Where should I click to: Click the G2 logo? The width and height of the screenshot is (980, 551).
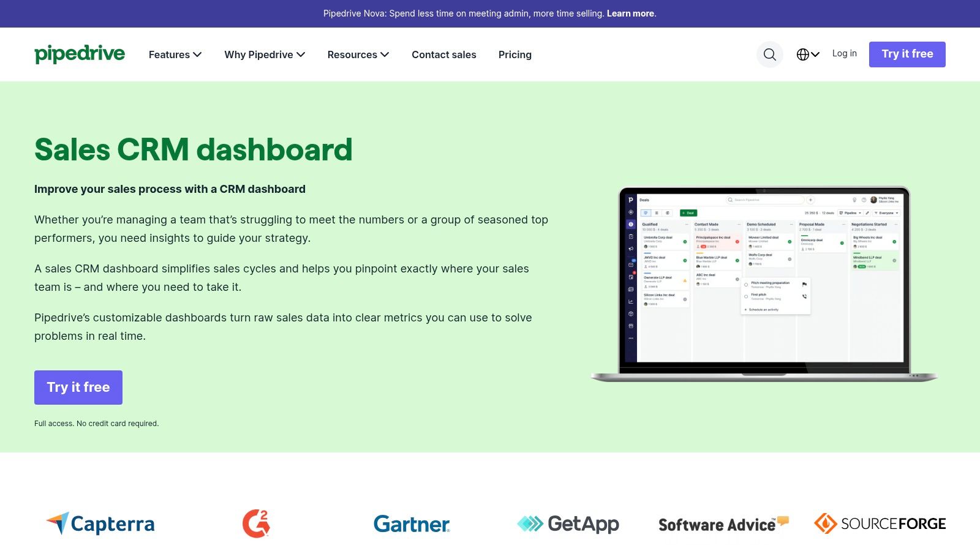[256, 523]
